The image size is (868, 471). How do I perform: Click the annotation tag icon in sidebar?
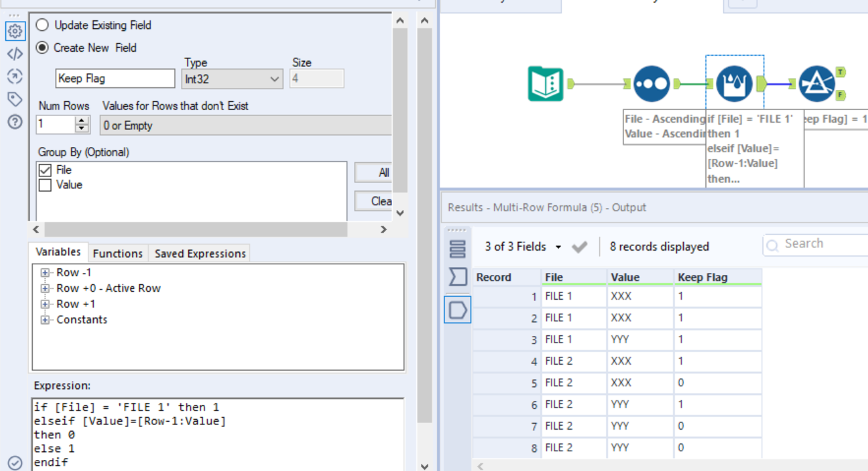[x=14, y=99]
